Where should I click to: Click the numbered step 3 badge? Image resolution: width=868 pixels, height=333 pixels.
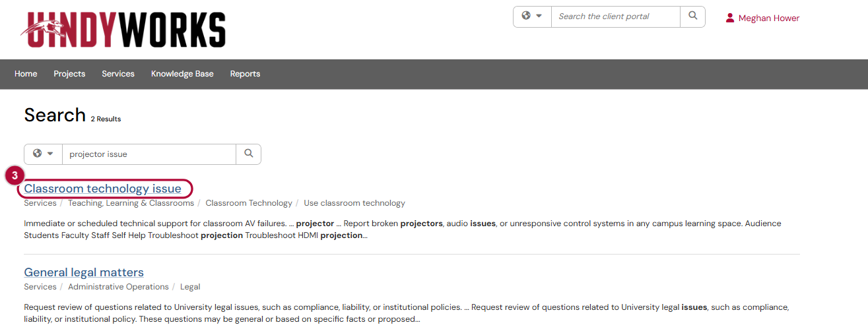click(x=15, y=176)
